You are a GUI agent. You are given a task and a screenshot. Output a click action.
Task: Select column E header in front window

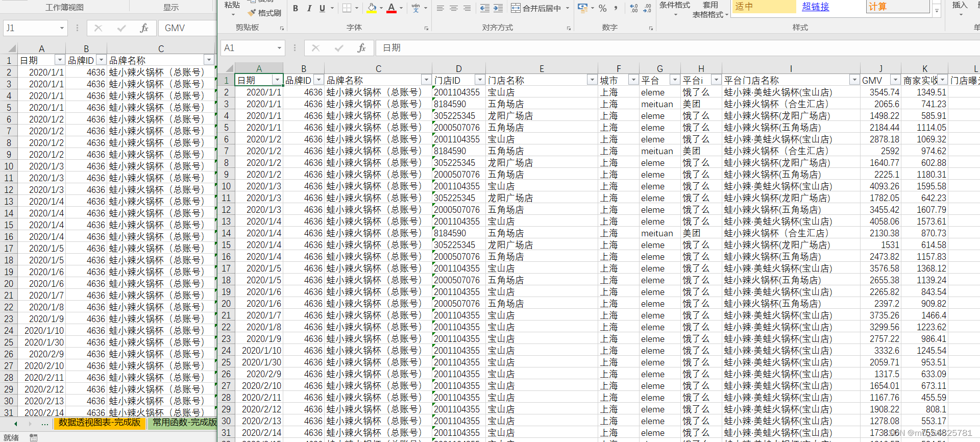pyautogui.click(x=542, y=68)
